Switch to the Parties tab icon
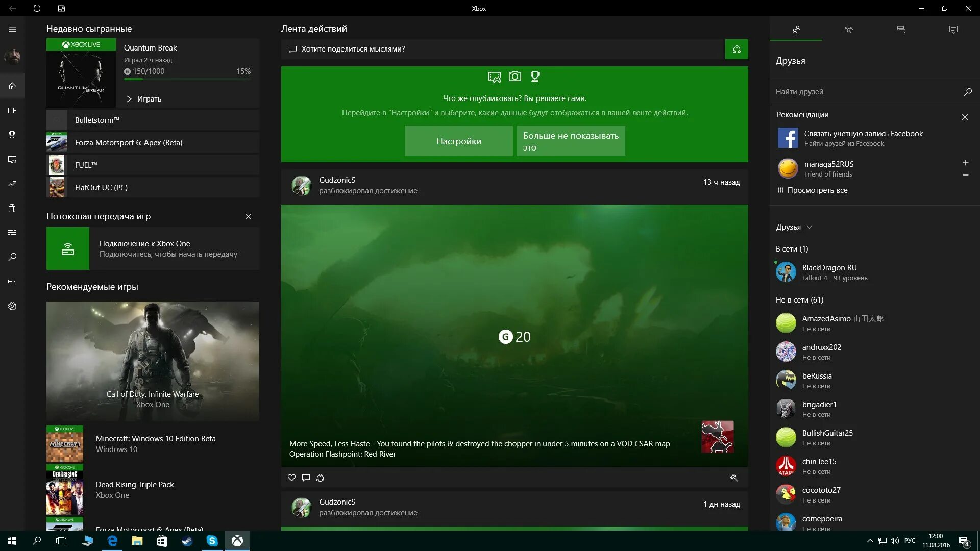 848,30
